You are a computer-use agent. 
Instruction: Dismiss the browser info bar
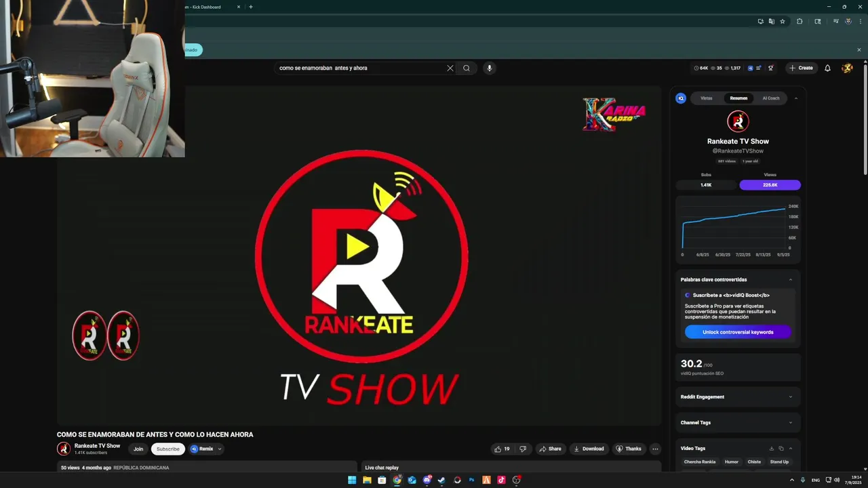click(x=859, y=49)
